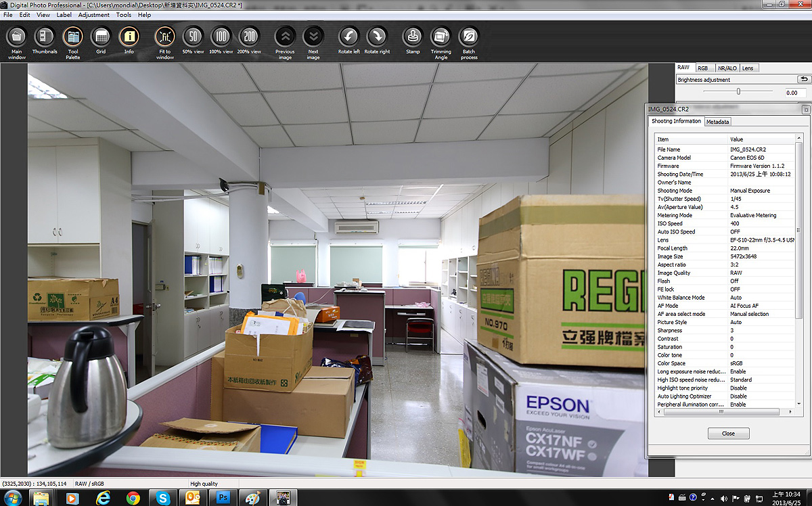Select the Shooting Date/Time row
This screenshot has width=812, height=506.
click(x=725, y=174)
